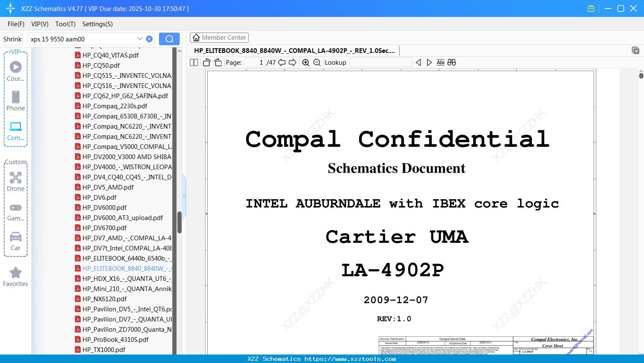644x363 pixels.
Task: Open HP_TX1000.pdf
Action: tap(104, 349)
